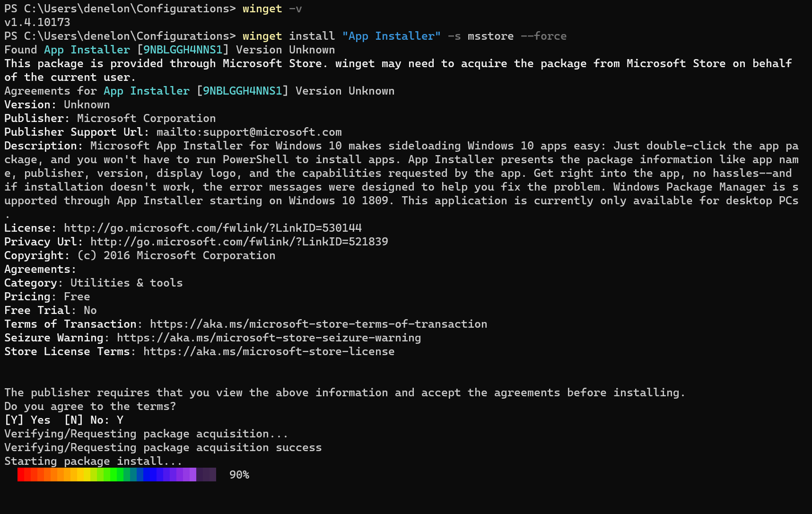Open the Store License Terms link

pos(269,351)
